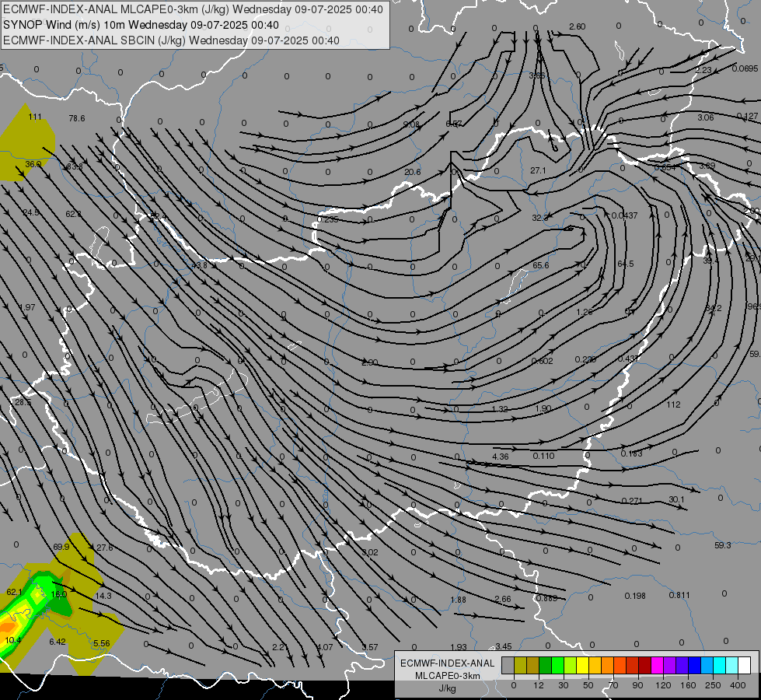Click the map value 4.07
This screenshot has height=700, width=761.
[325, 647]
